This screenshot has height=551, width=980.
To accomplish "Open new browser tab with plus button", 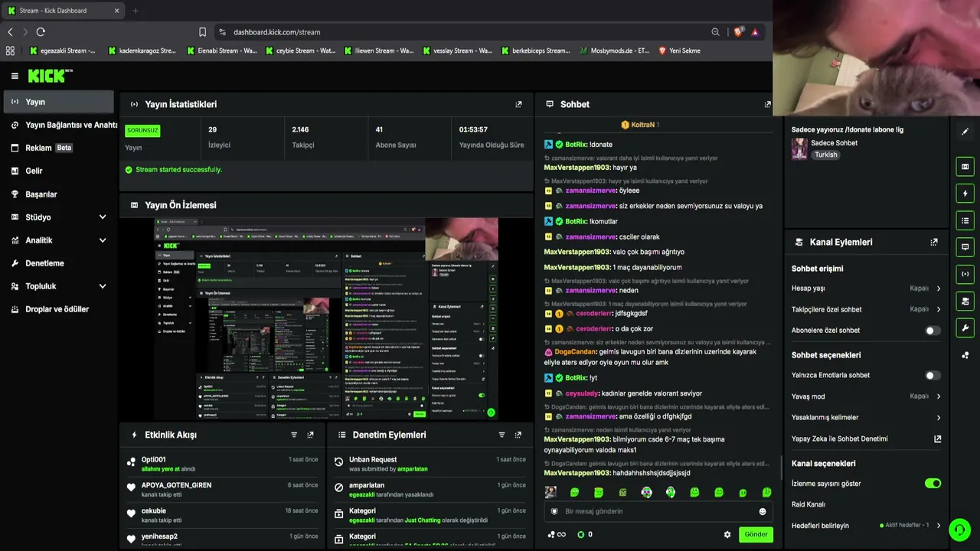I will 136,11.
